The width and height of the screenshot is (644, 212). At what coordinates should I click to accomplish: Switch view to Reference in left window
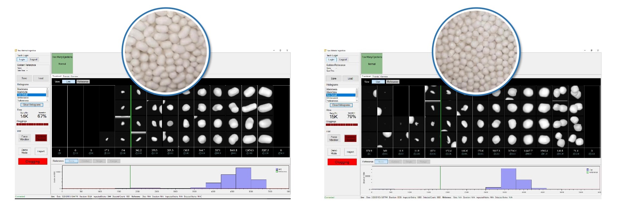[x=83, y=82]
